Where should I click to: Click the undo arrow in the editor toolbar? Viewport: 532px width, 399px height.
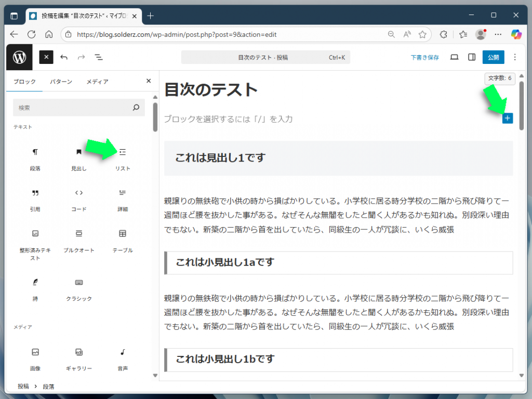pos(63,57)
